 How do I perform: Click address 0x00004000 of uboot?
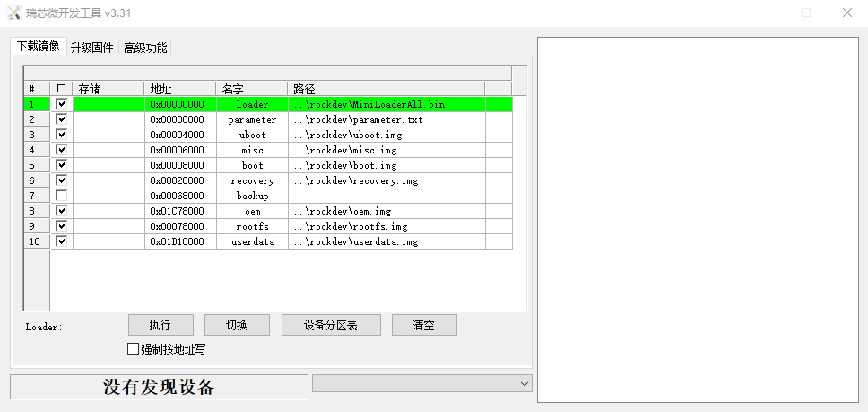(x=180, y=136)
